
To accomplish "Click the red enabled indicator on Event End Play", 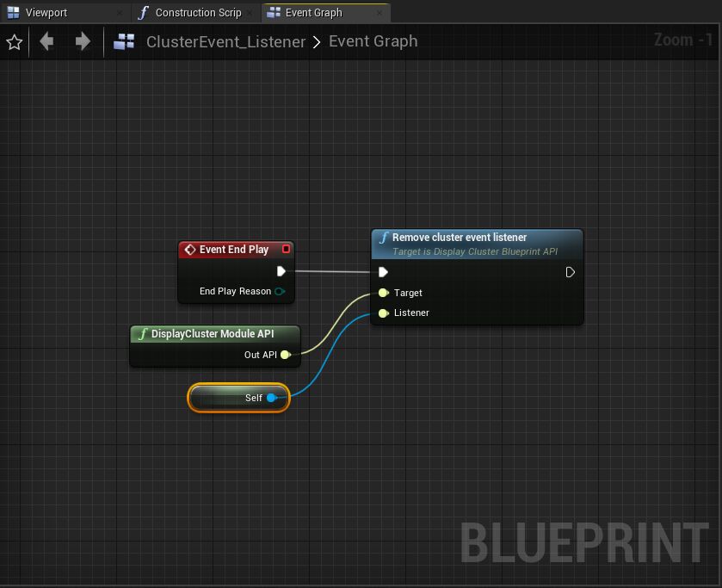I will (285, 249).
